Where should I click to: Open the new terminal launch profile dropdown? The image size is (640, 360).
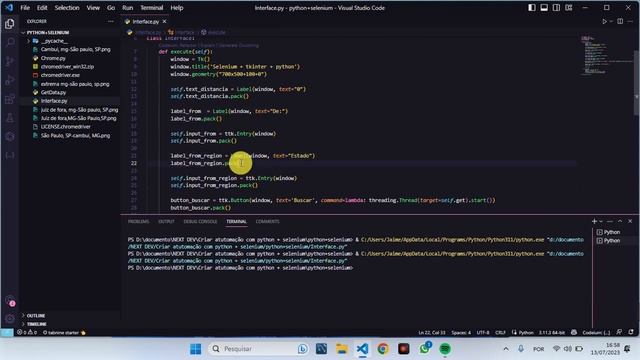pos(601,221)
